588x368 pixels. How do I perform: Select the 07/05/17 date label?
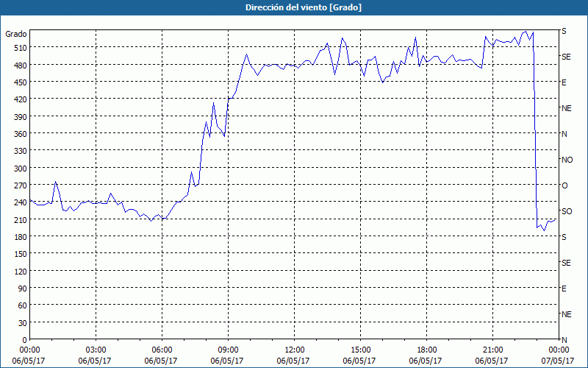pos(558,361)
